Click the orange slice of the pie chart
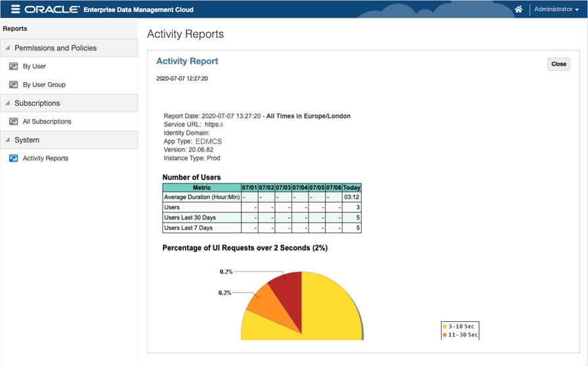This screenshot has width=588, height=366. [x=272, y=306]
